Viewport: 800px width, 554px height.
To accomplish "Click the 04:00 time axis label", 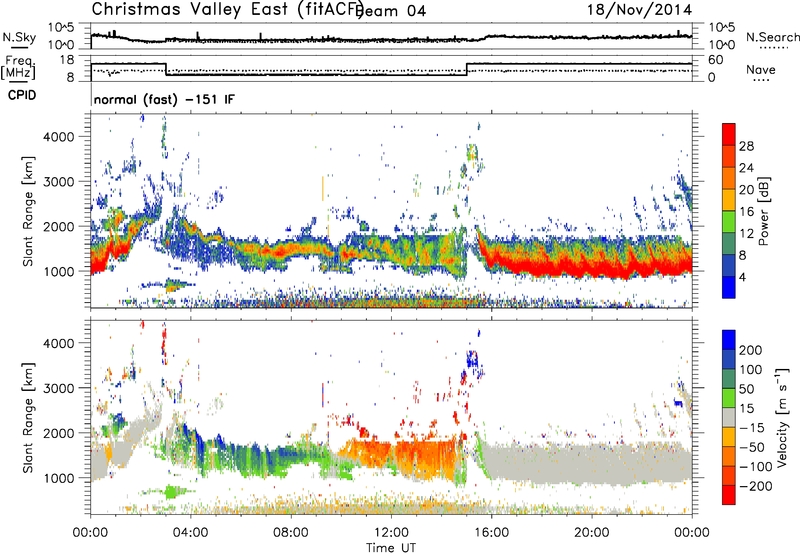I will click(x=191, y=533).
